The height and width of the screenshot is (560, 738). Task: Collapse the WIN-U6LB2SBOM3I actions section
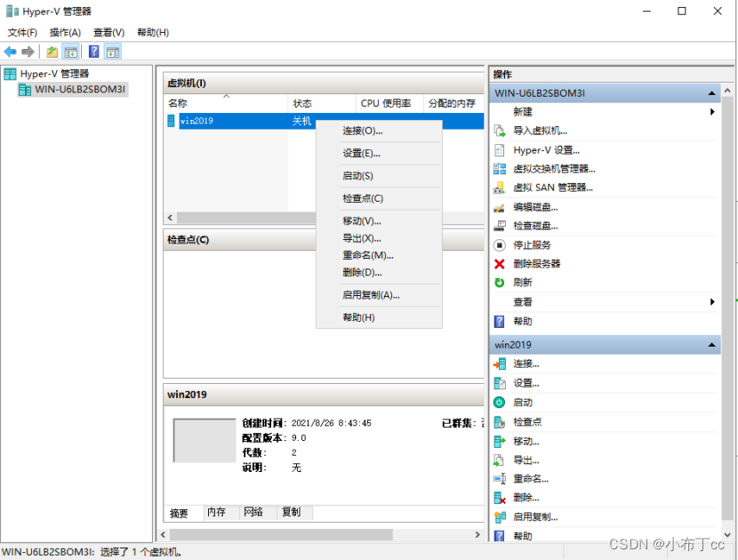coord(711,93)
